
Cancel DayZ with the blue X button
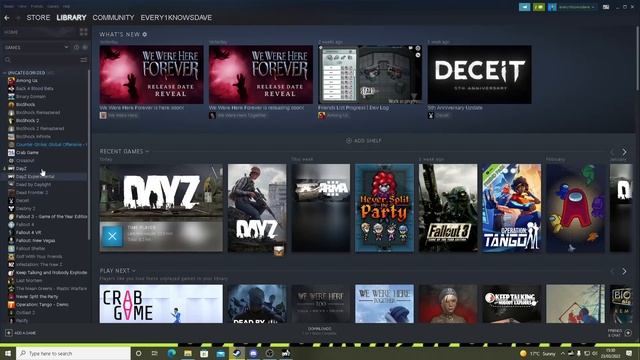pyautogui.click(x=112, y=236)
